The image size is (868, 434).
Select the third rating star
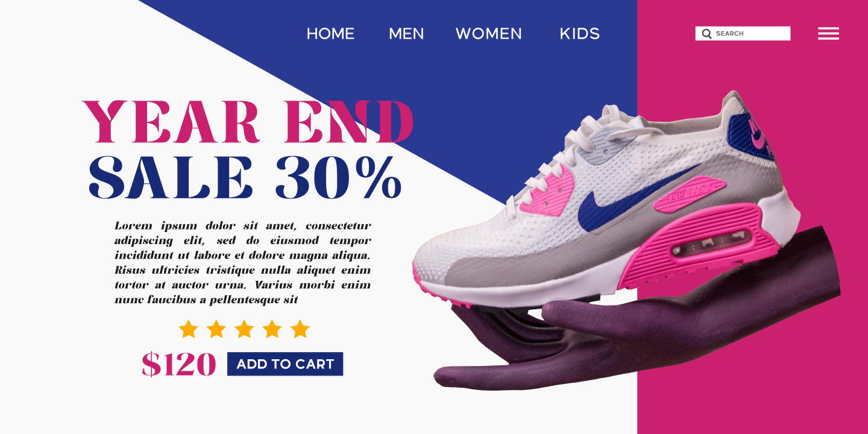tap(244, 329)
